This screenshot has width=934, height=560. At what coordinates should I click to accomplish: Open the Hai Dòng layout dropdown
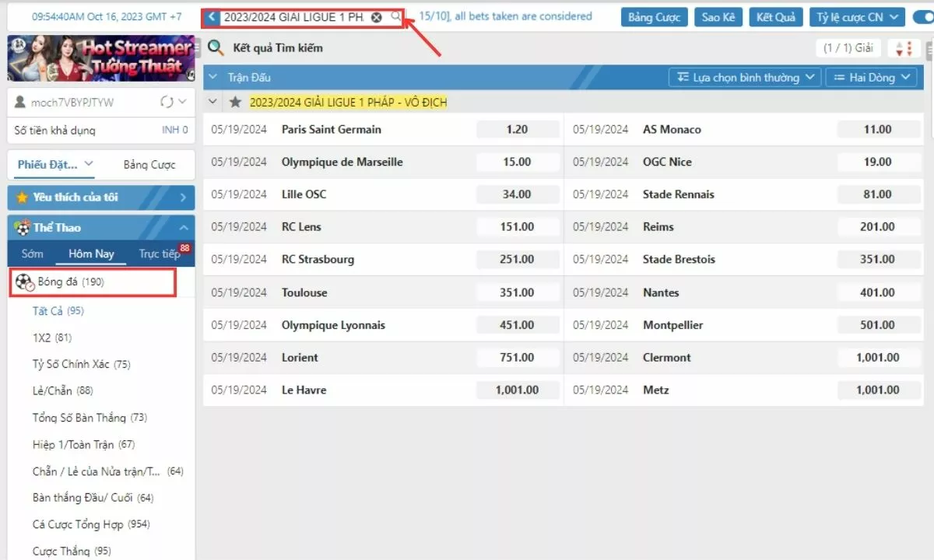[872, 78]
